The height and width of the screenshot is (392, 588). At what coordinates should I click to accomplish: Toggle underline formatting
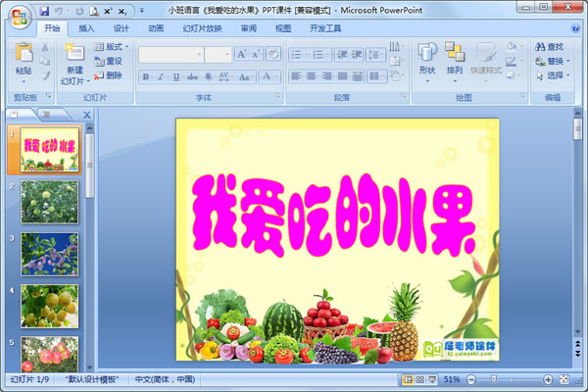pyautogui.click(x=175, y=76)
